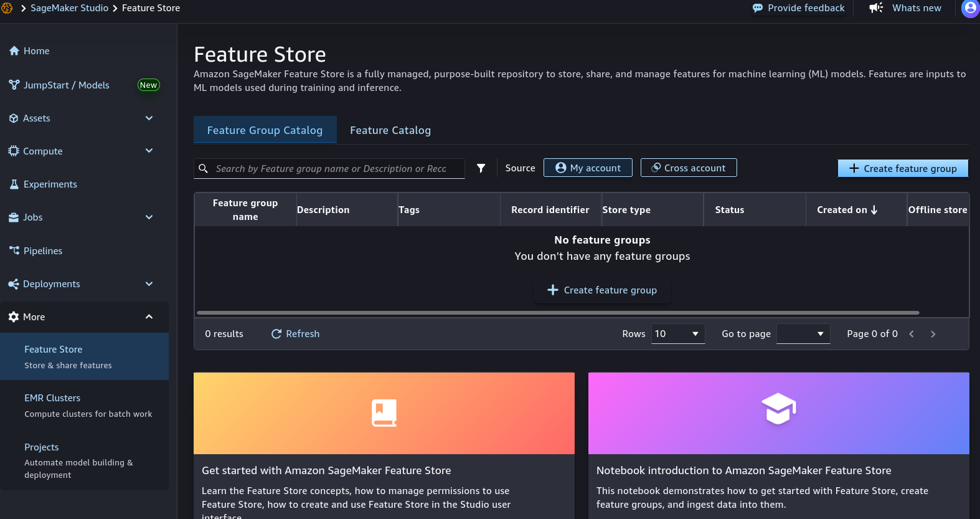Click the feature group search field
The width and height of the screenshot is (980, 519).
[x=331, y=169]
